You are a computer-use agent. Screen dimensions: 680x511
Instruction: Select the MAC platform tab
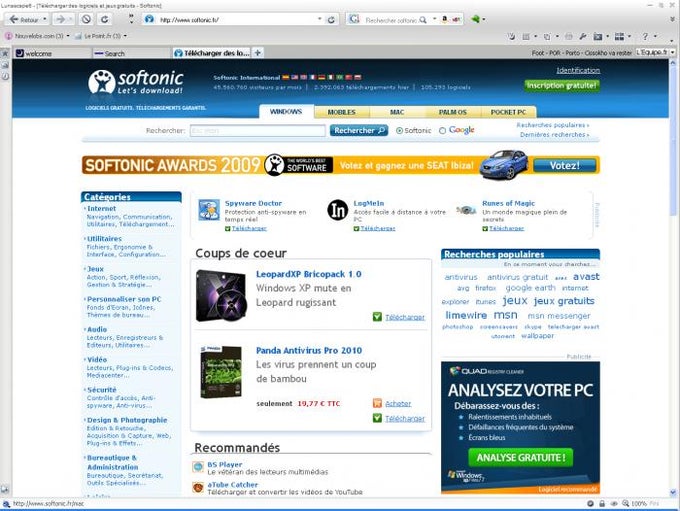point(397,112)
